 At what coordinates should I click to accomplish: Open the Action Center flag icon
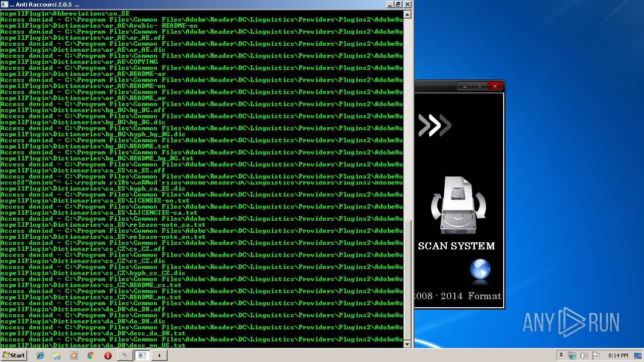(596, 355)
